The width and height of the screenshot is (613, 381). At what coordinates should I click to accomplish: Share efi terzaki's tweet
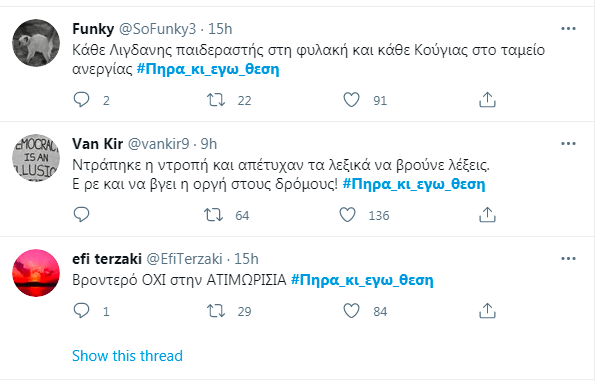[487, 311]
